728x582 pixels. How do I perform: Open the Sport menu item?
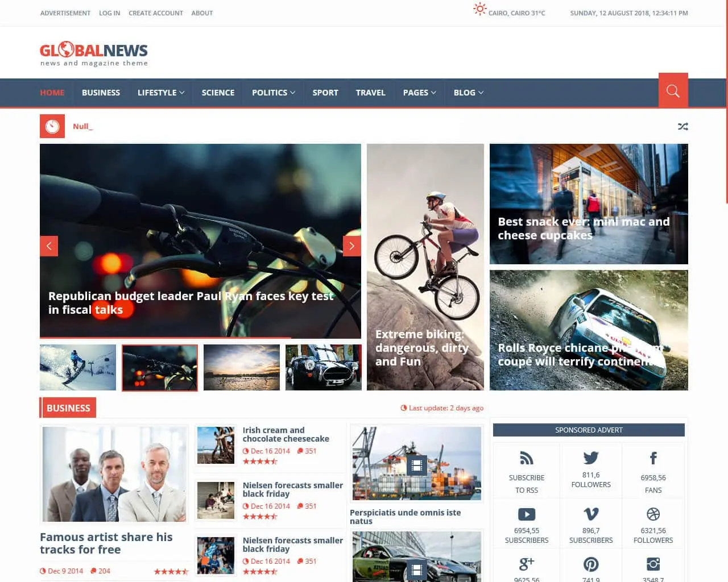pyautogui.click(x=325, y=93)
